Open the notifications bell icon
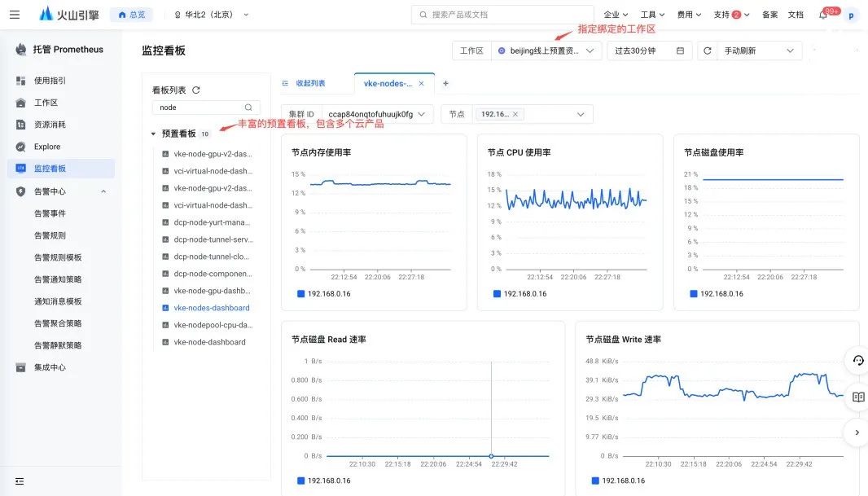Screen dimensions: 868x496 823,15
